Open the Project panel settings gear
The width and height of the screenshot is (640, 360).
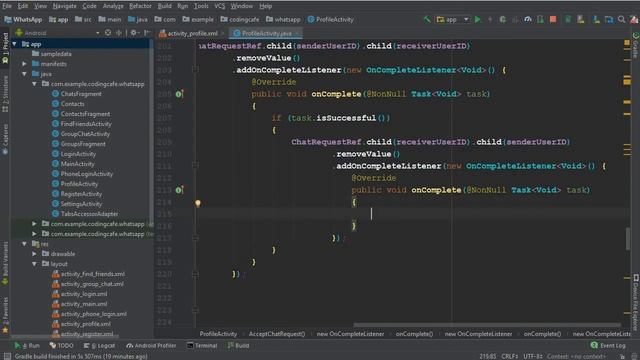[x=133, y=33]
